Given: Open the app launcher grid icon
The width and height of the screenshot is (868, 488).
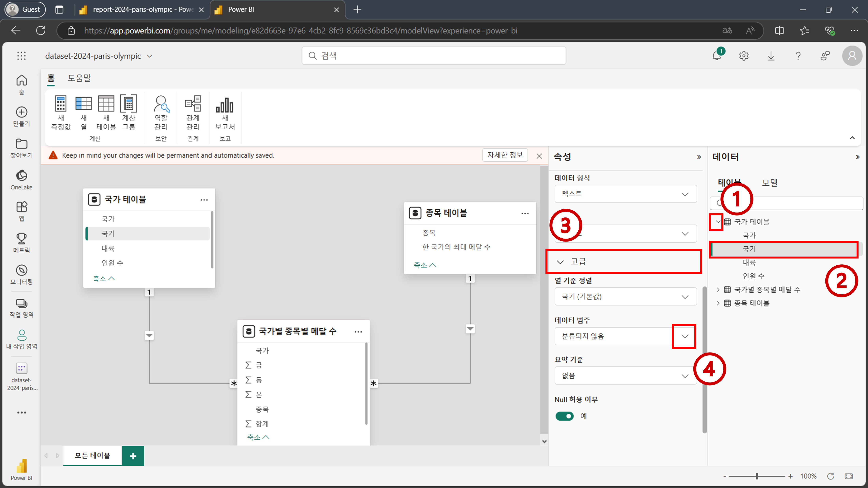Looking at the screenshot, I should (22, 56).
